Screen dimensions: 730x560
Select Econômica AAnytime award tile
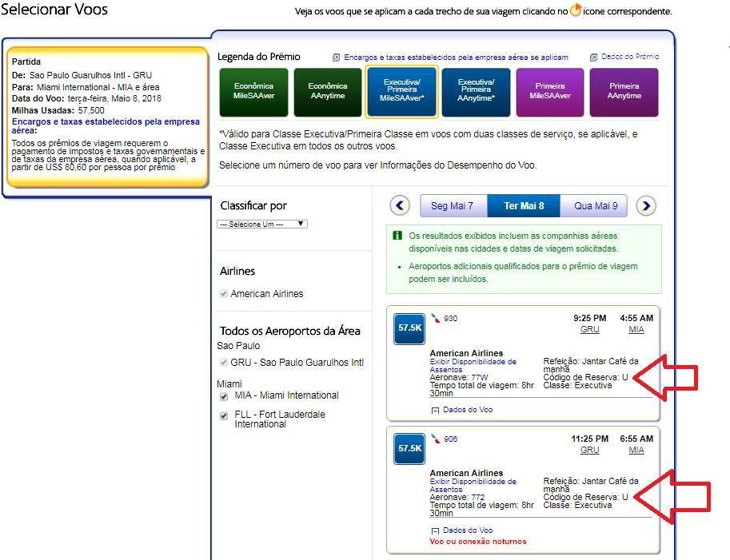coord(328,92)
